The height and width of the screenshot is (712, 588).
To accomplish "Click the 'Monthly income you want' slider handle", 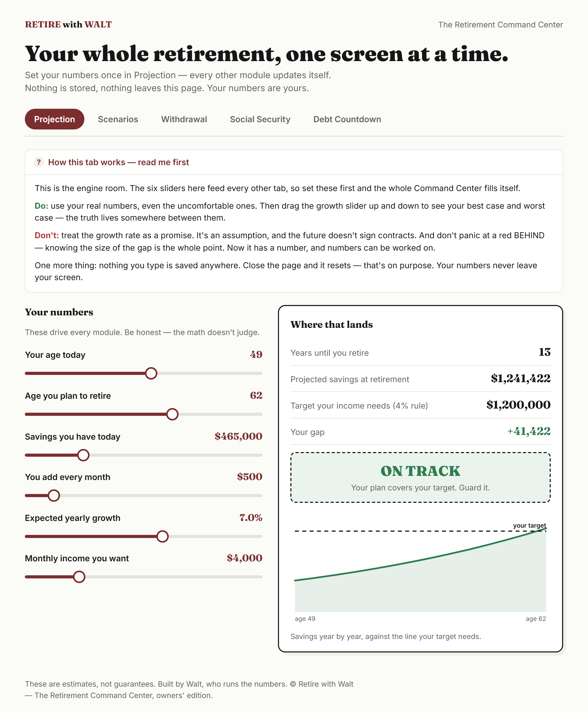I will (79, 577).
